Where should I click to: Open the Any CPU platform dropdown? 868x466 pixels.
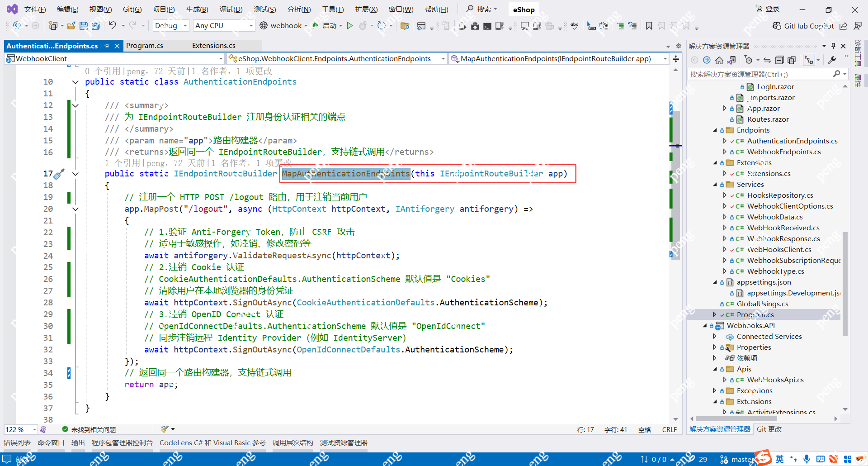coord(224,26)
